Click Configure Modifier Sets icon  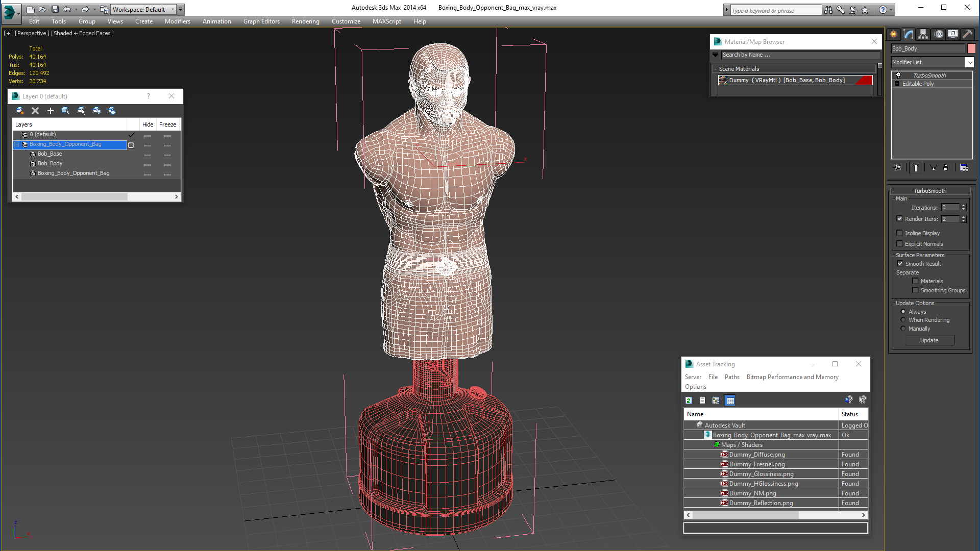pos(964,168)
